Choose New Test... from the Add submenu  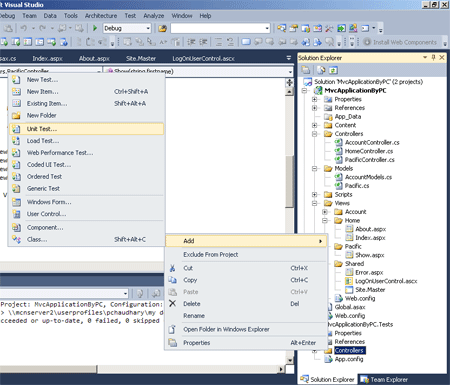[x=87, y=80]
